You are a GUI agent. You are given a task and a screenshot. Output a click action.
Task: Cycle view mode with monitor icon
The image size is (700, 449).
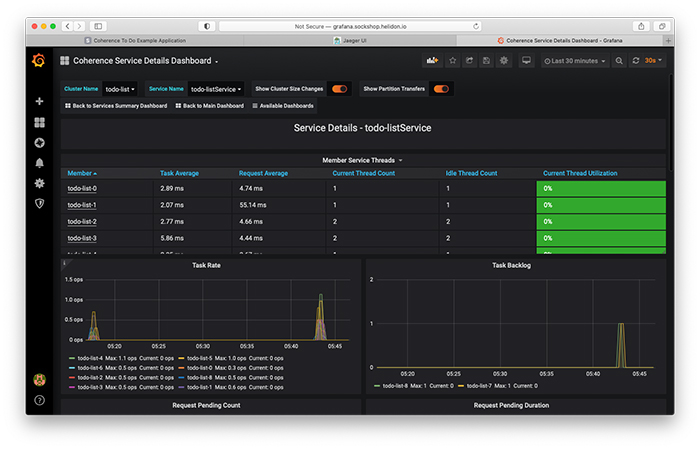(x=526, y=60)
